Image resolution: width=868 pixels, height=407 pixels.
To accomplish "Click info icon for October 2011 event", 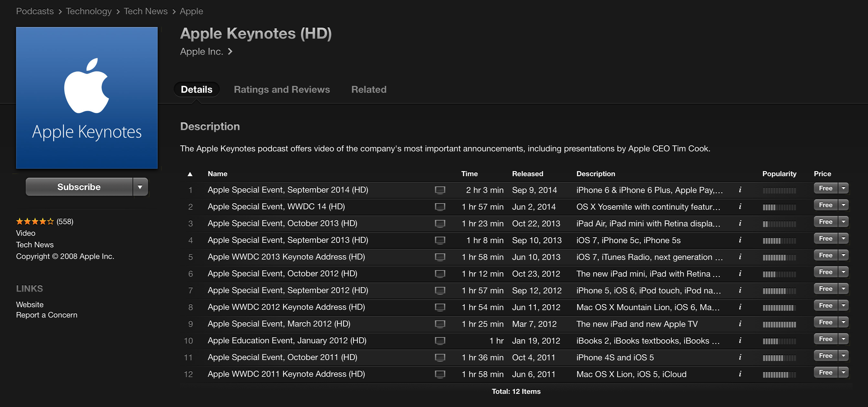I will pyautogui.click(x=740, y=357).
